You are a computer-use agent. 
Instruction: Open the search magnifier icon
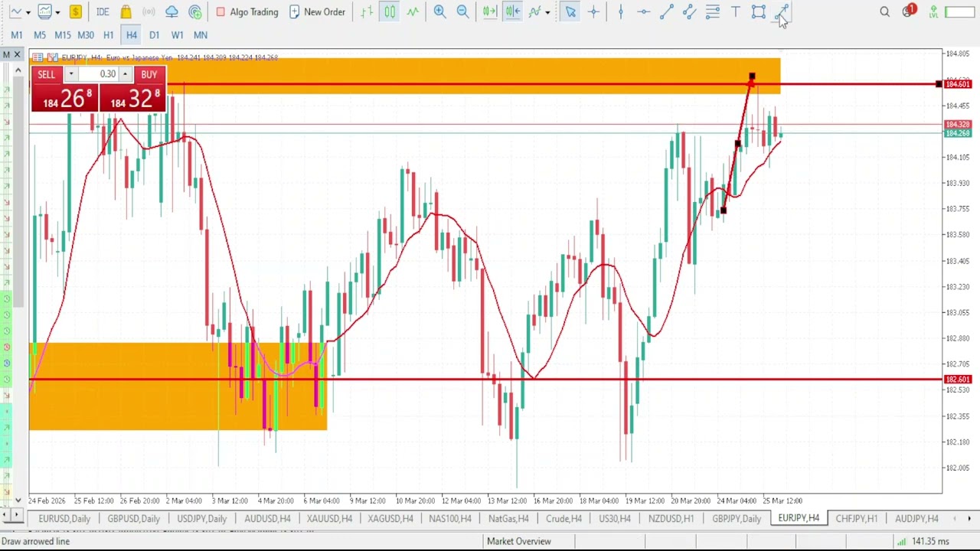pyautogui.click(x=885, y=11)
